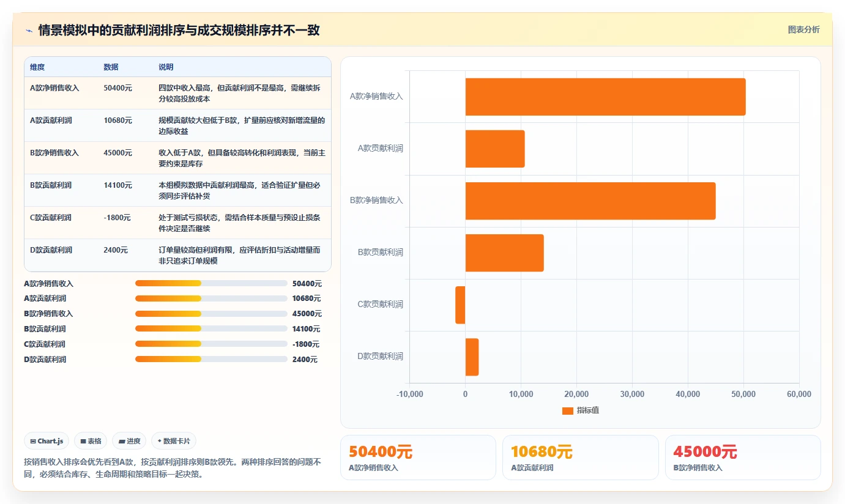Click the small D款贡献利润 chart bar
Viewport: 845px width, 504px height.
pos(472,357)
